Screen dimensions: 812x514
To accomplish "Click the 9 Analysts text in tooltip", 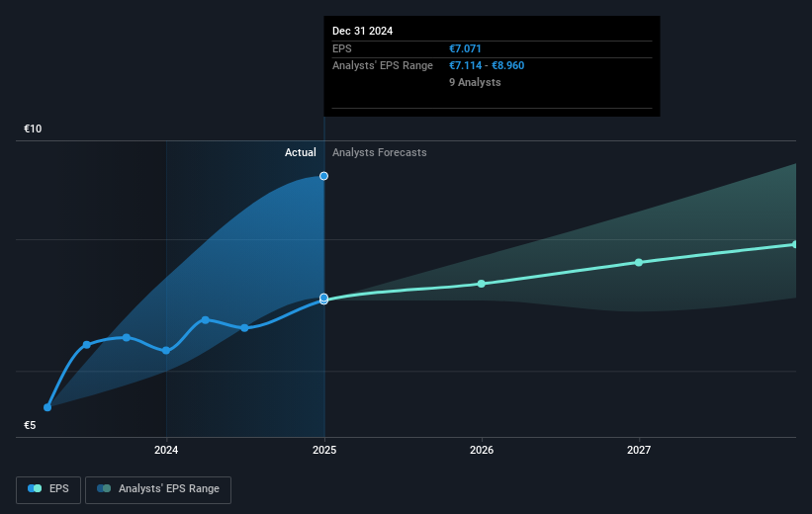I will [475, 82].
